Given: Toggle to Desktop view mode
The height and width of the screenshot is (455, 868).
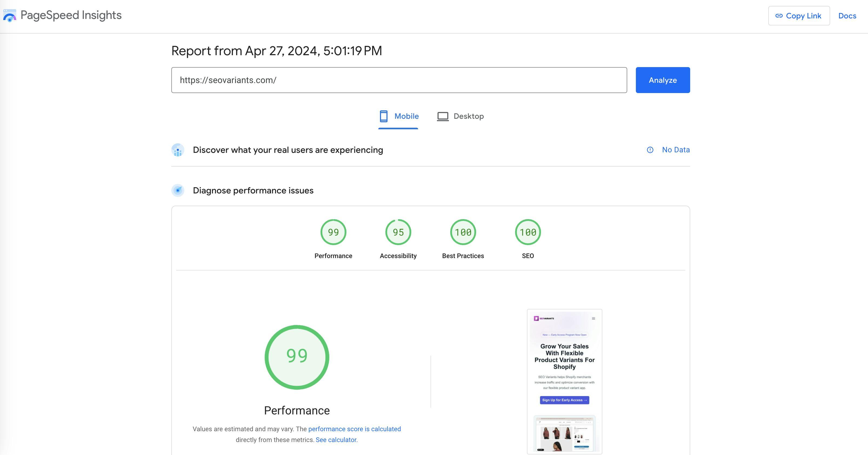Looking at the screenshot, I should pyautogui.click(x=459, y=116).
